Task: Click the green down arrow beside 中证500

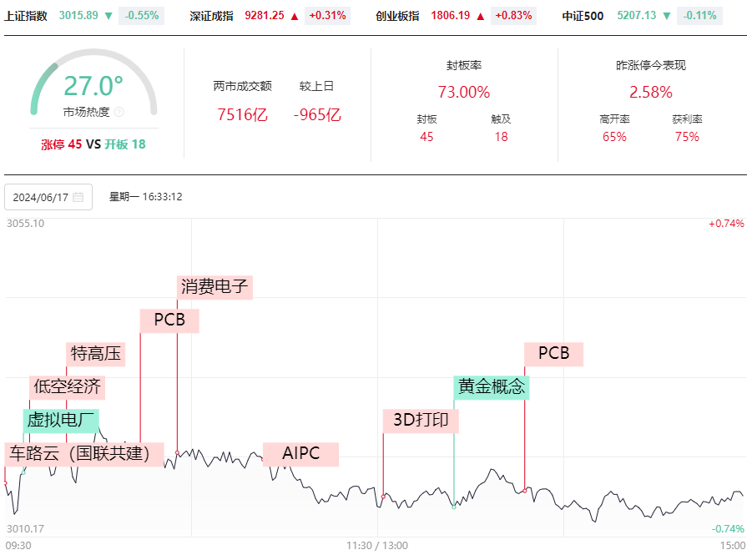Action: 667,16
